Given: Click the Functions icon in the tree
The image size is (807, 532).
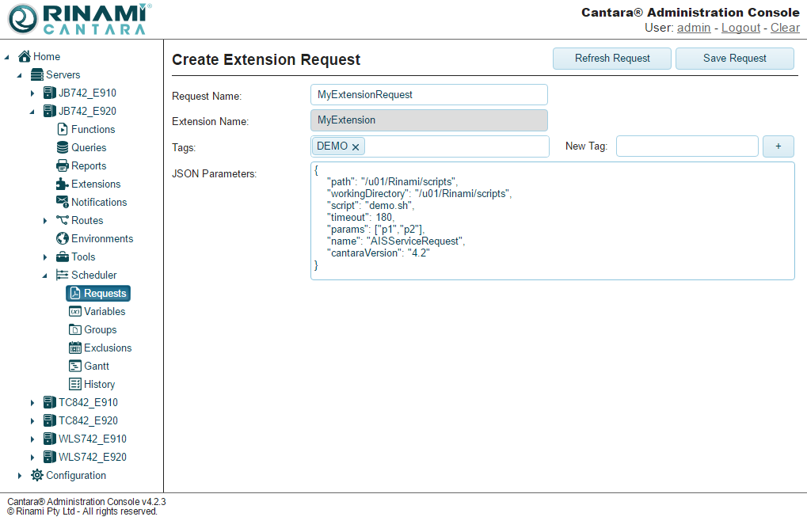Looking at the screenshot, I should [63, 129].
